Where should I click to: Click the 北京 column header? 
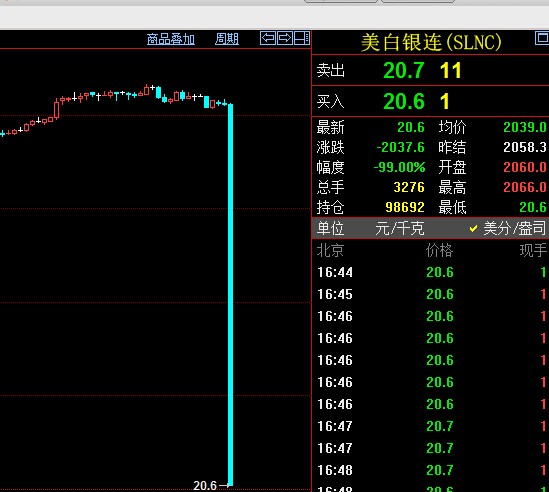click(330, 250)
